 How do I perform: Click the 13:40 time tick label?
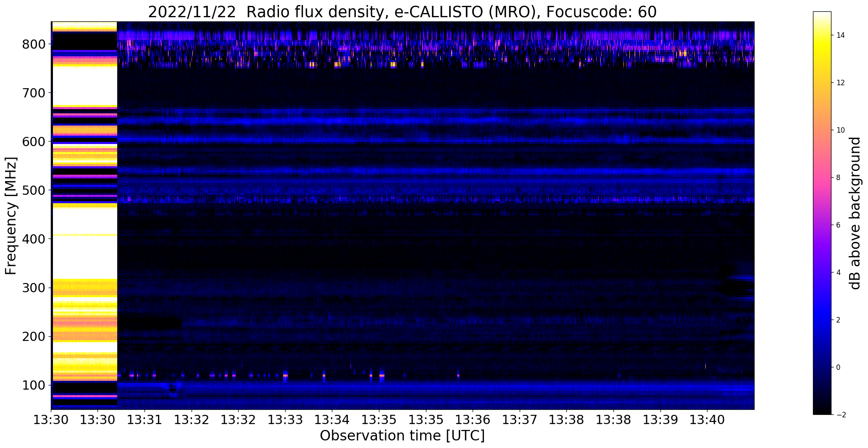coord(707,420)
